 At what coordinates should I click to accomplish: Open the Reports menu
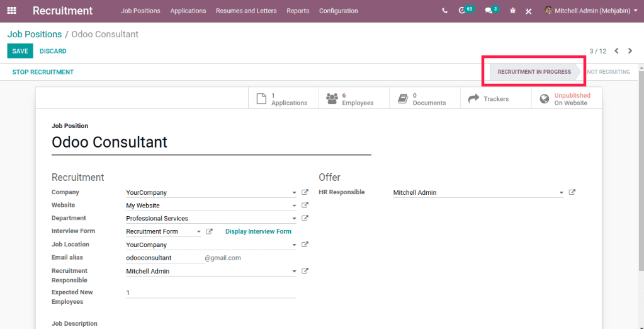pos(298,11)
